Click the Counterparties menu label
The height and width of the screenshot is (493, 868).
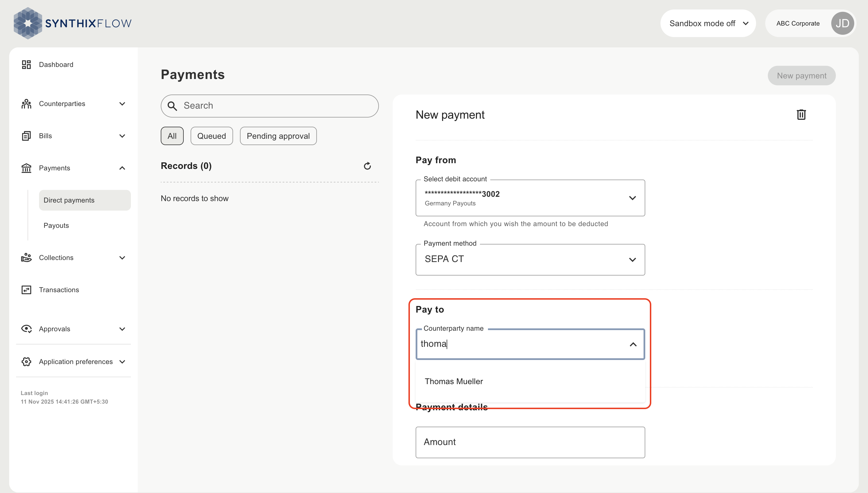62,104
